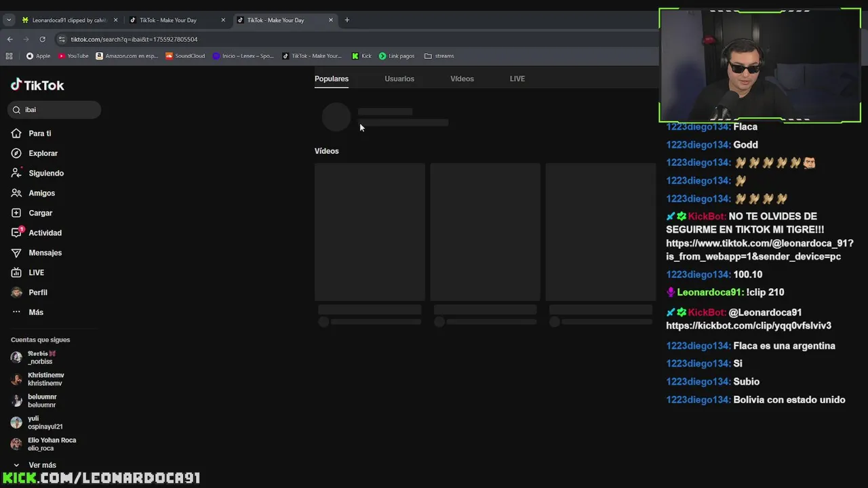Open the Explorar compass icon
868x488 pixels.
tap(16, 153)
